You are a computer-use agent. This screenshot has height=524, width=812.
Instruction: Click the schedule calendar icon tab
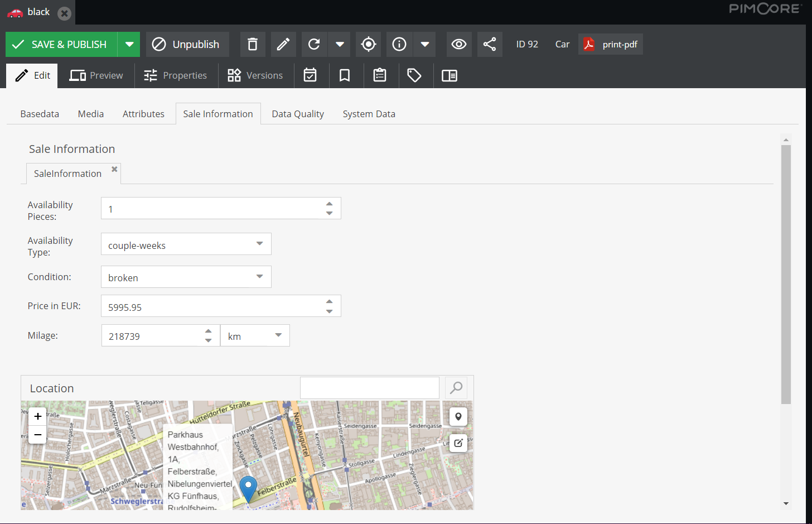(310, 75)
